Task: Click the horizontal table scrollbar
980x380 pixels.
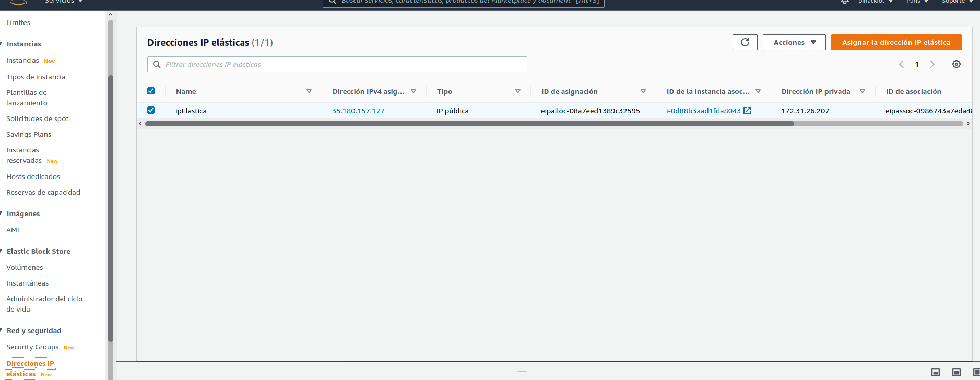Action: coord(469,124)
